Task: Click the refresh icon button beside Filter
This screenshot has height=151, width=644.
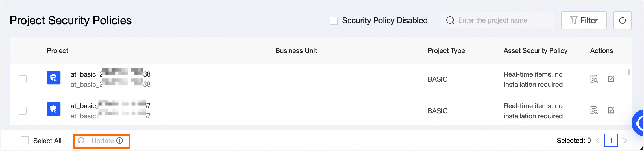Action: pyautogui.click(x=622, y=20)
